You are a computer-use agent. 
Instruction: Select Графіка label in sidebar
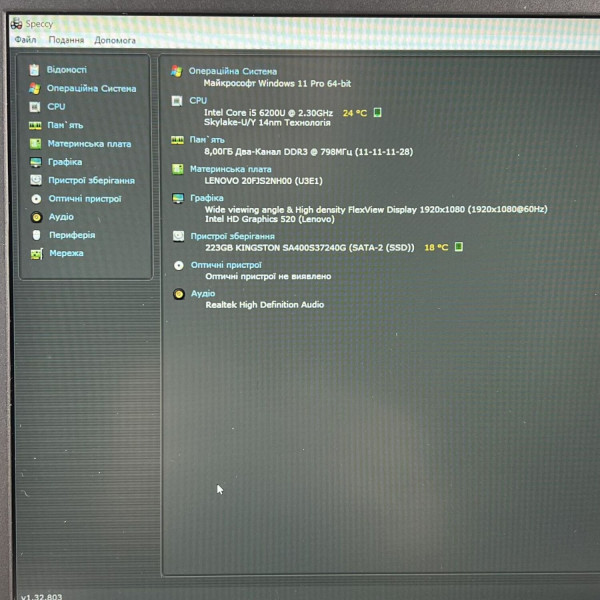click(x=65, y=162)
